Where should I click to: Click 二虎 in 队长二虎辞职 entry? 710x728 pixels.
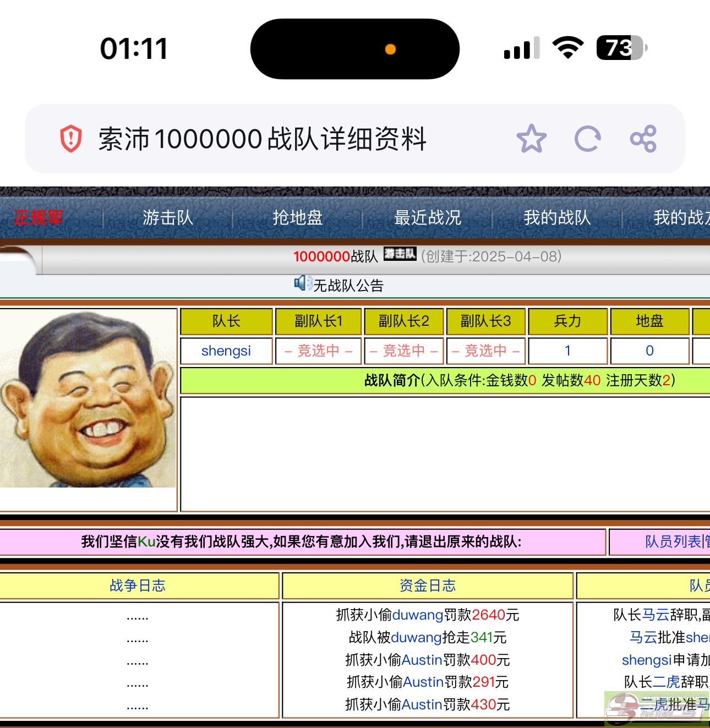tap(667, 682)
